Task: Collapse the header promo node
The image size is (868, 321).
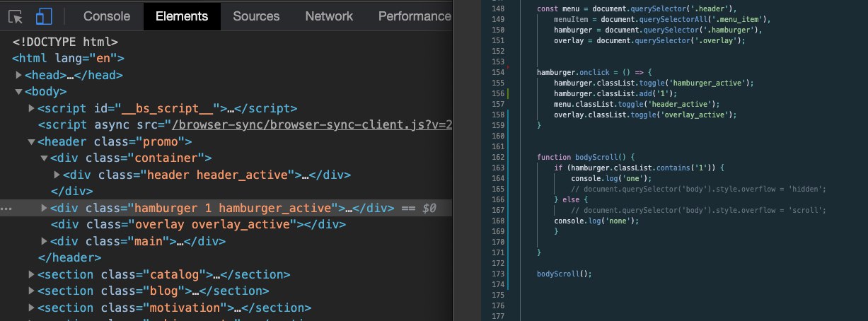Action: [31, 141]
